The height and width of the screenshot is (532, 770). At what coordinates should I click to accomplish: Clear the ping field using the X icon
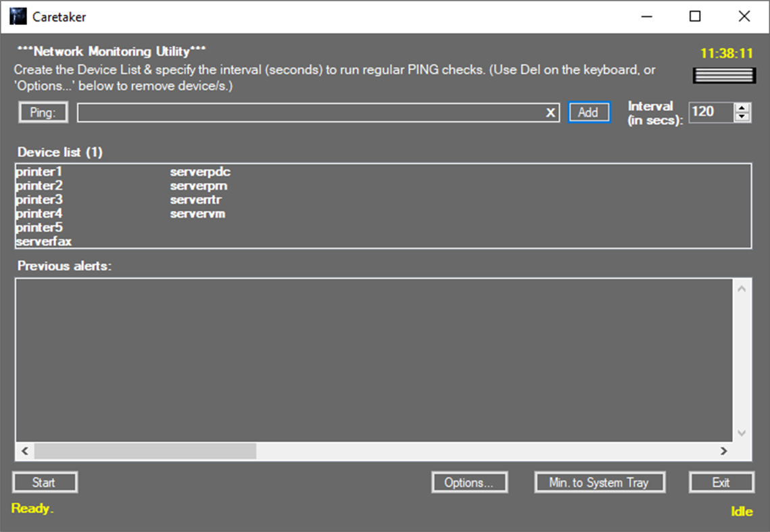pyautogui.click(x=550, y=113)
